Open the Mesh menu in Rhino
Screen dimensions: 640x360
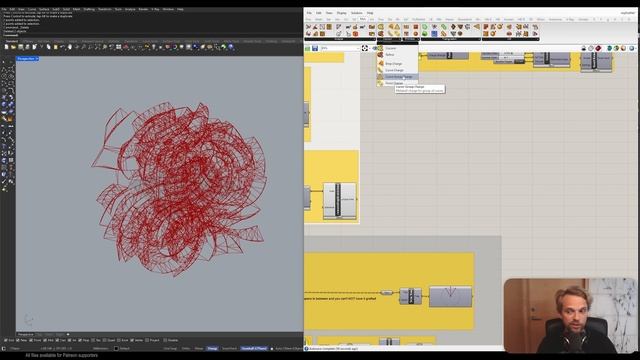point(76,9)
